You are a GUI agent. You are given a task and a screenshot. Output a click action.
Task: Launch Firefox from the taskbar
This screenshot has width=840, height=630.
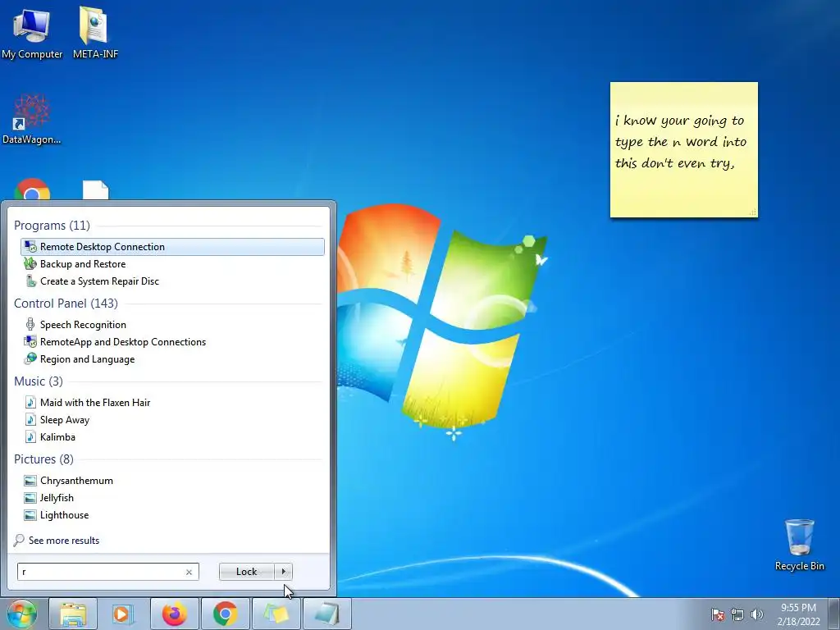[x=175, y=614]
